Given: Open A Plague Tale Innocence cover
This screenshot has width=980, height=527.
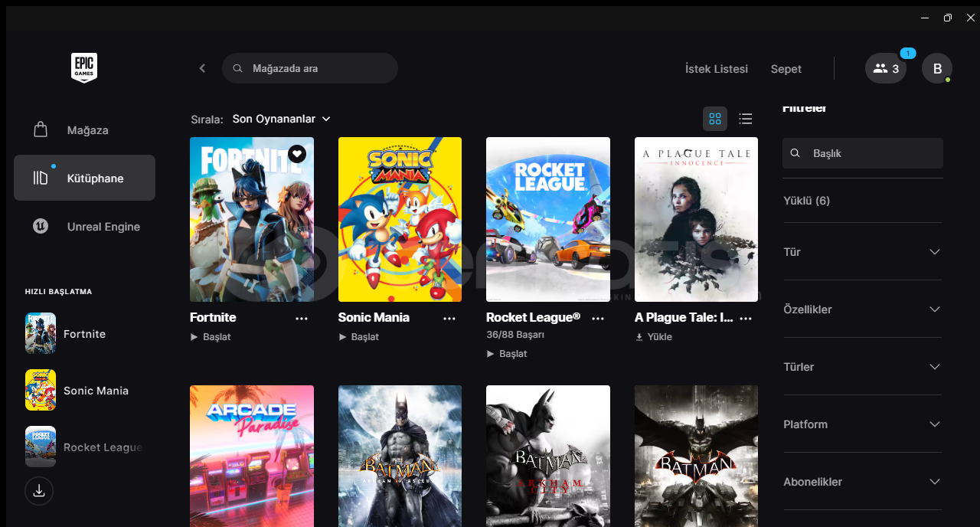Looking at the screenshot, I should click(696, 219).
